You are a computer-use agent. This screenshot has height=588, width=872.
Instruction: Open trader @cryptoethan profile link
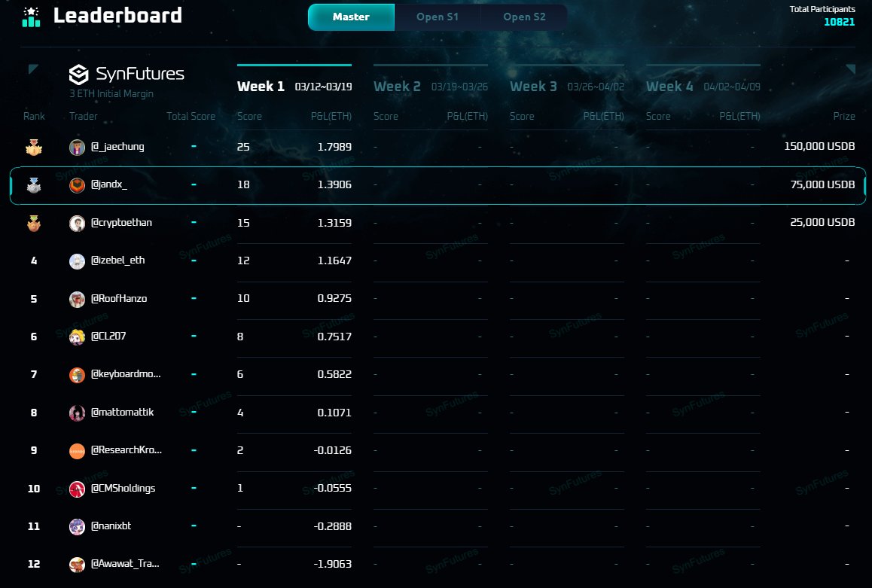[x=121, y=222]
